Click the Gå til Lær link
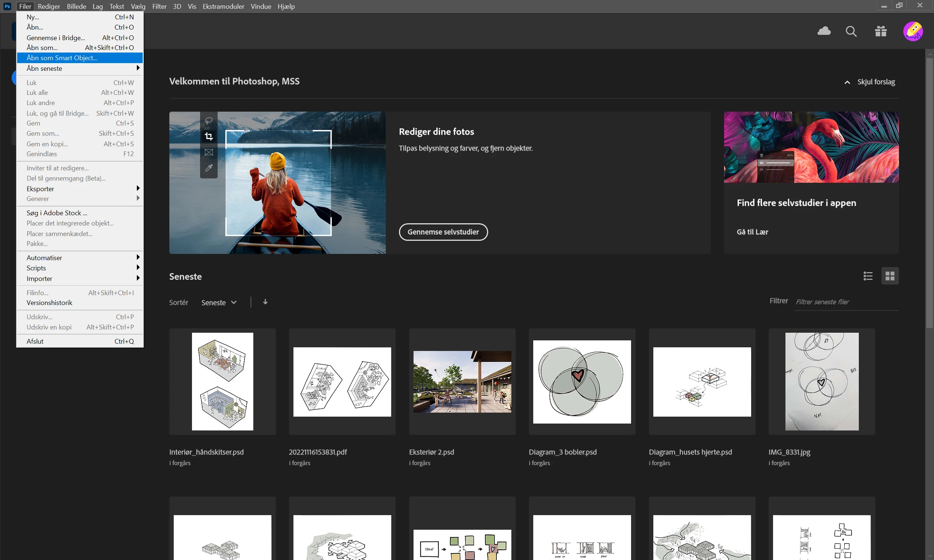Screen dimensions: 934x560 pos(752,232)
